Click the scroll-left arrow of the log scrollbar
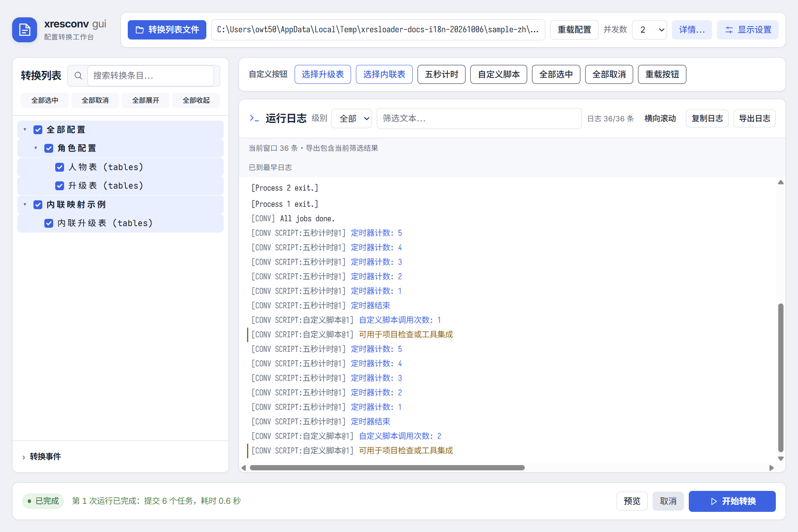 point(243,468)
